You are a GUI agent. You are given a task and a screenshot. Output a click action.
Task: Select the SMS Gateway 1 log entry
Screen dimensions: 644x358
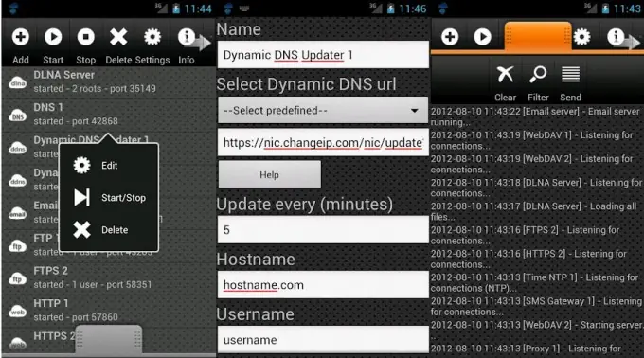coord(536,307)
